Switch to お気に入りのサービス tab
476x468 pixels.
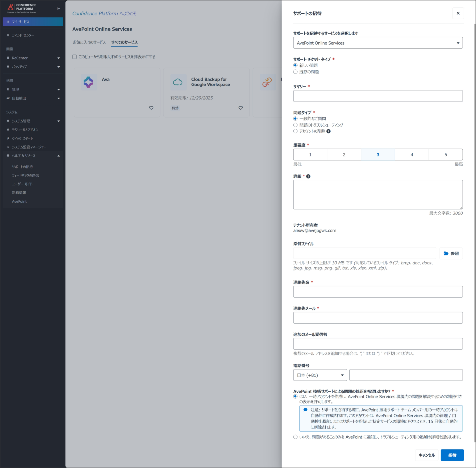pos(89,42)
